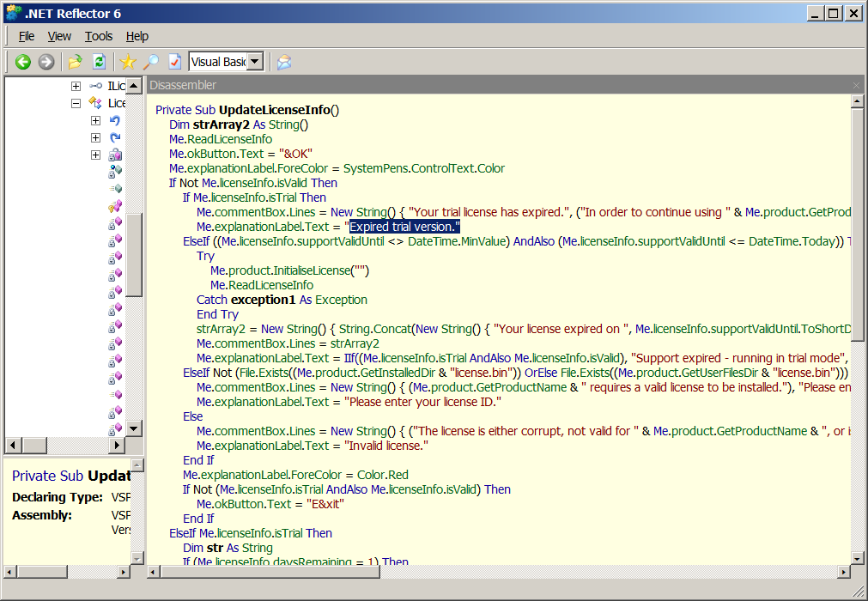Click the checkmark document toolbar icon
Screen dimensions: 868x601
tap(174, 62)
